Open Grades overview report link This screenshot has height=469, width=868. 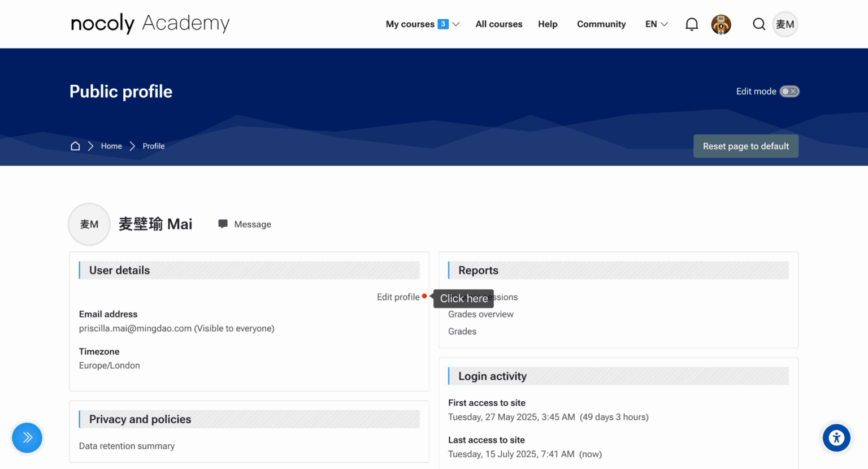480,314
